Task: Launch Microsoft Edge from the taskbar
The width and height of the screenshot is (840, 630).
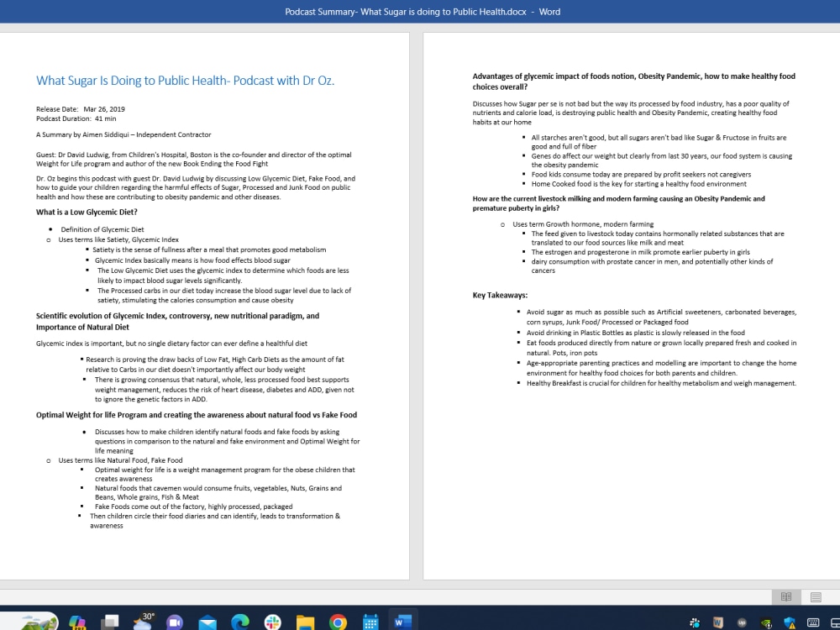Action: [x=240, y=622]
